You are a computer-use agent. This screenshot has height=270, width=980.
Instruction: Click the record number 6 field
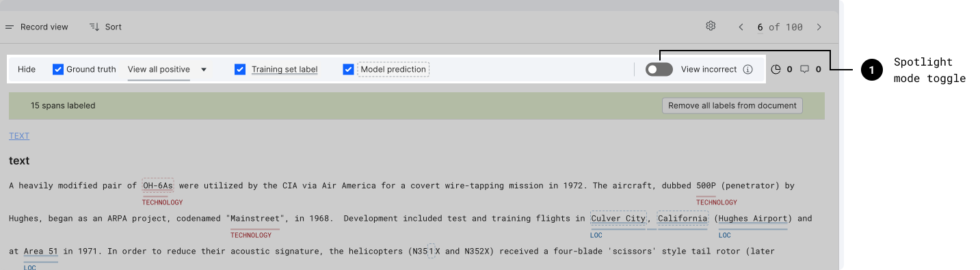coord(760,27)
